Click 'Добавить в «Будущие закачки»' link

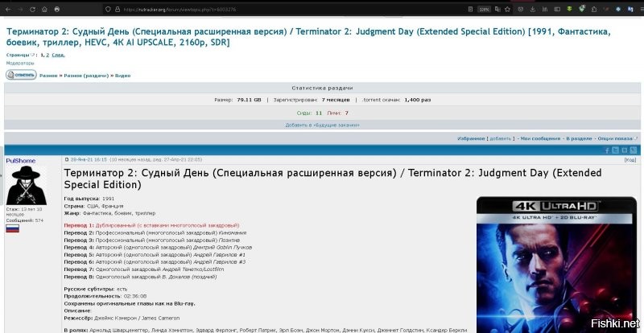(x=323, y=125)
